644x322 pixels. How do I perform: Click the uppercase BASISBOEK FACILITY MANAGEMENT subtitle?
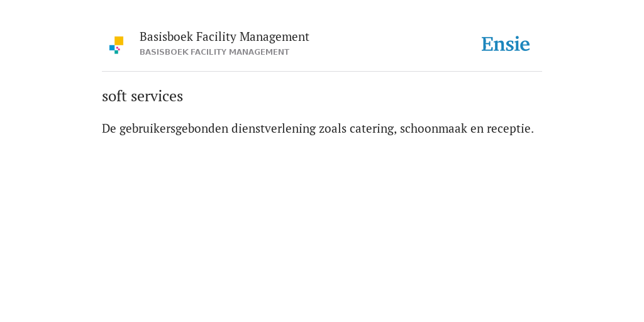214,52
